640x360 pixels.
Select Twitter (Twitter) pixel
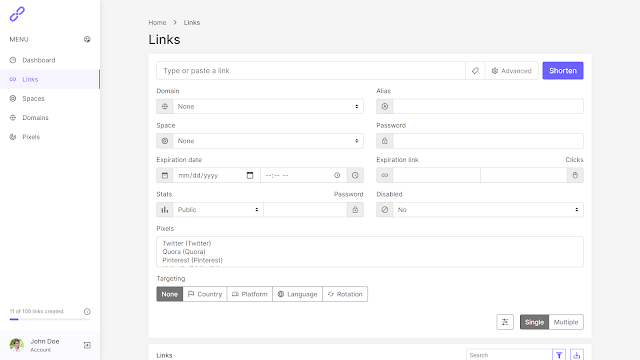point(187,243)
